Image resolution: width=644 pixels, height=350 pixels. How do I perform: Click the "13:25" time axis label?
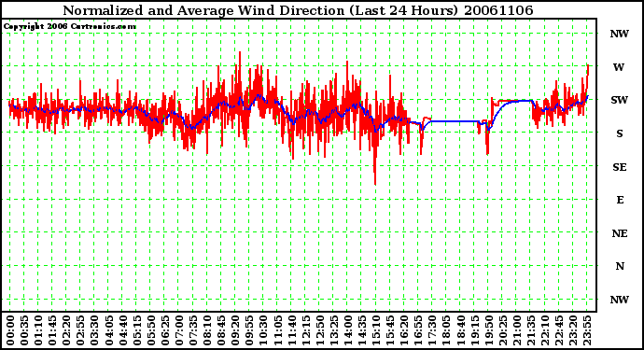(333, 330)
